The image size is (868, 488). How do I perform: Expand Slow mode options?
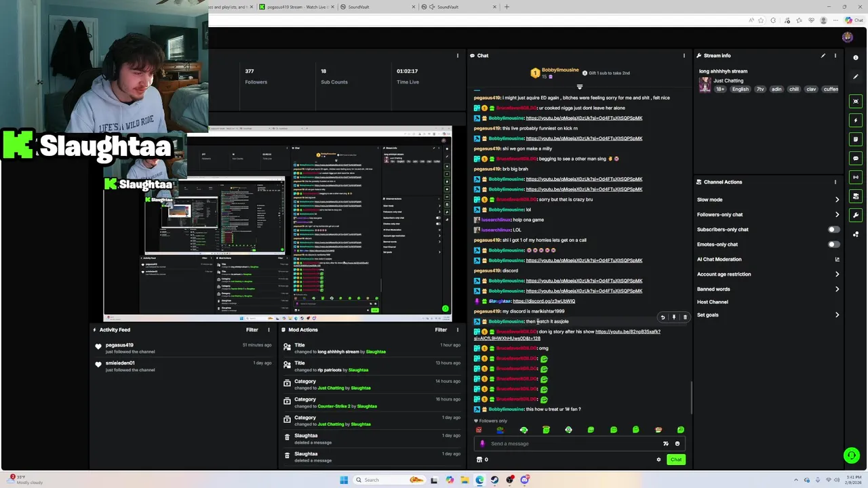768,200
